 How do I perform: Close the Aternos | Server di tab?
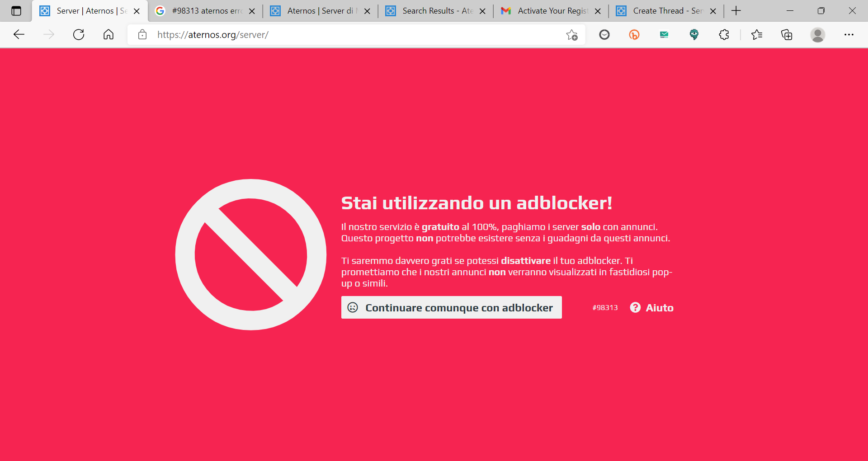pos(367,11)
